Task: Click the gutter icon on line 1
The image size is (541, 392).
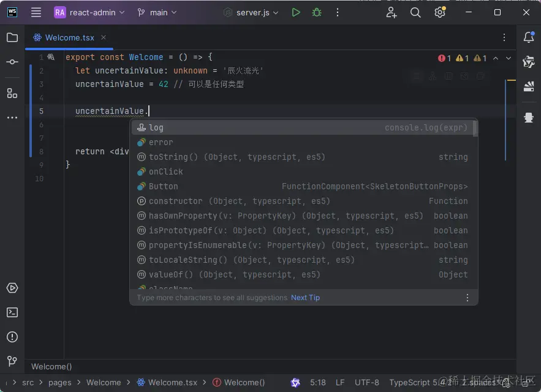Action: pyautogui.click(x=51, y=56)
